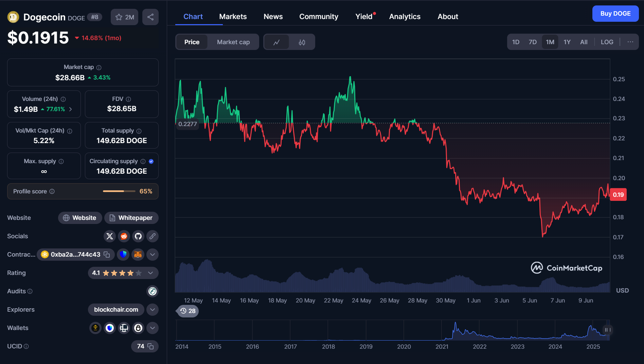Image resolution: width=644 pixels, height=364 pixels.
Task: Open the chain link social icon
Action: 153,236
